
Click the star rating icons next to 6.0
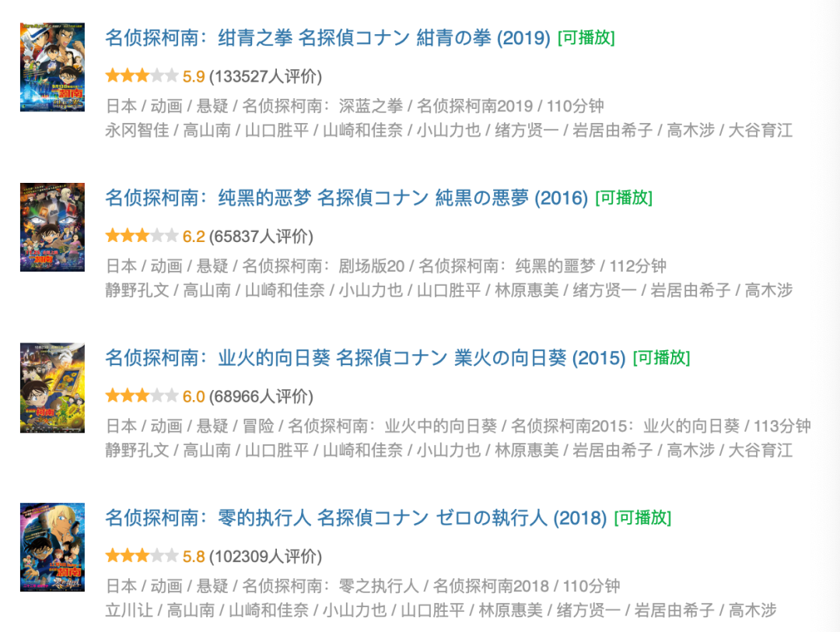tap(142, 396)
